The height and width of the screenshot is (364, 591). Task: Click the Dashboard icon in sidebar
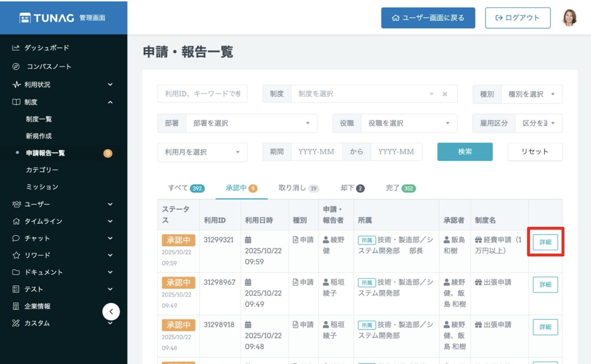(16, 48)
